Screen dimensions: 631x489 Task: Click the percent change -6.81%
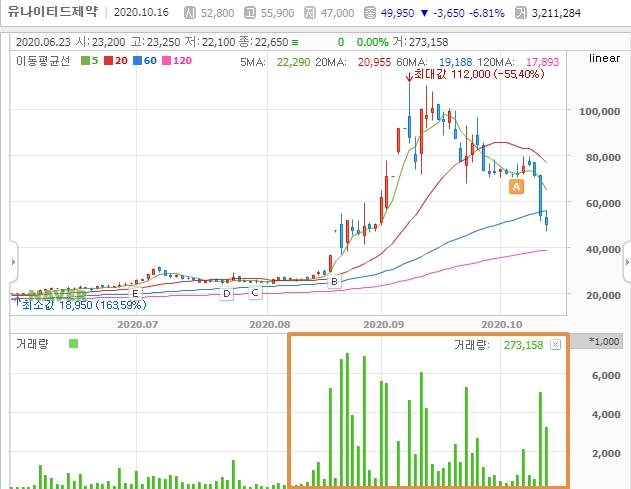click(x=487, y=13)
